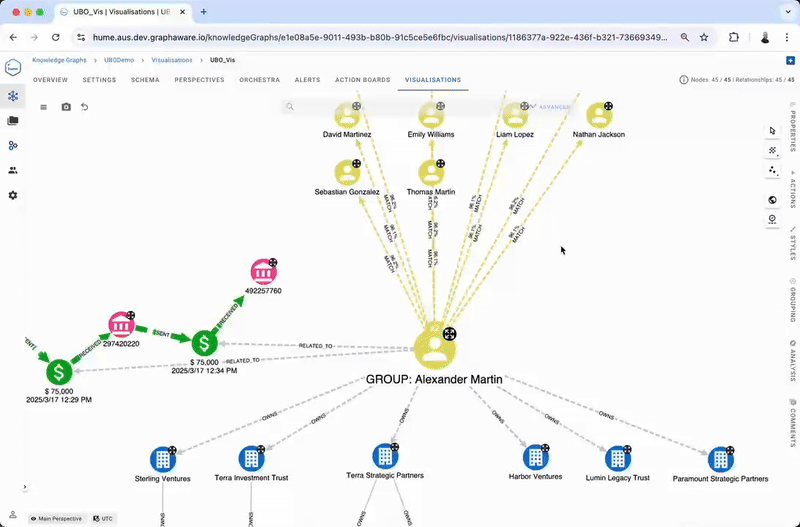Expand the Analysis side panel

pos(793,361)
